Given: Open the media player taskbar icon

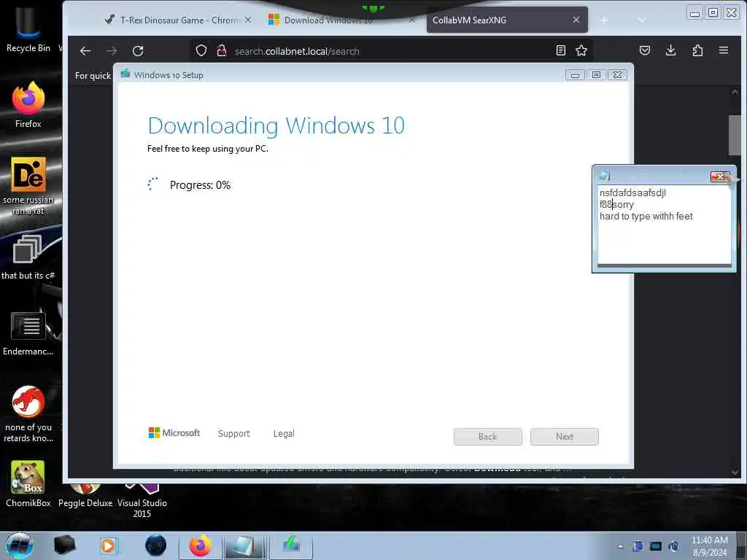Looking at the screenshot, I should [x=109, y=545].
